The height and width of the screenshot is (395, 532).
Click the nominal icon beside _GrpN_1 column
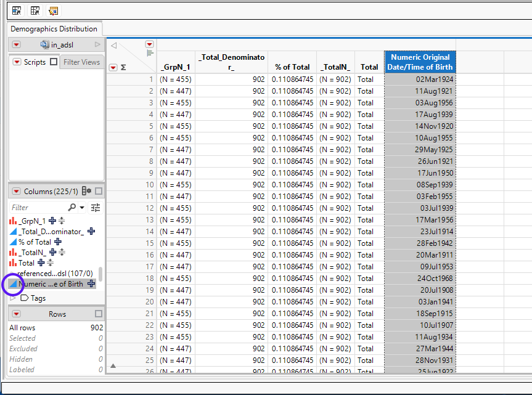point(13,221)
